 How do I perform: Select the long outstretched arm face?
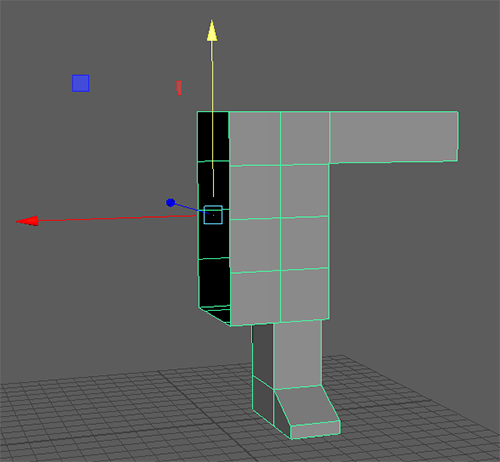point(393,137)
